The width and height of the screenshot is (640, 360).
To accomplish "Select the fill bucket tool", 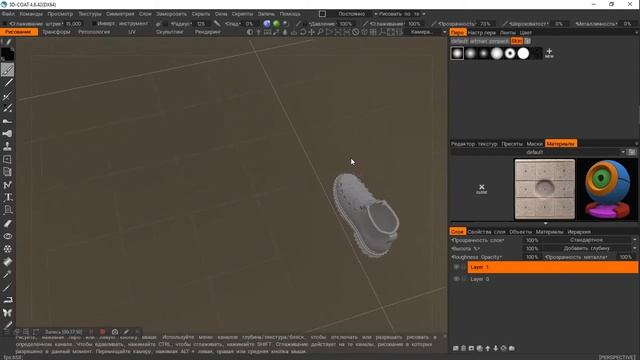I will point(7,262).
